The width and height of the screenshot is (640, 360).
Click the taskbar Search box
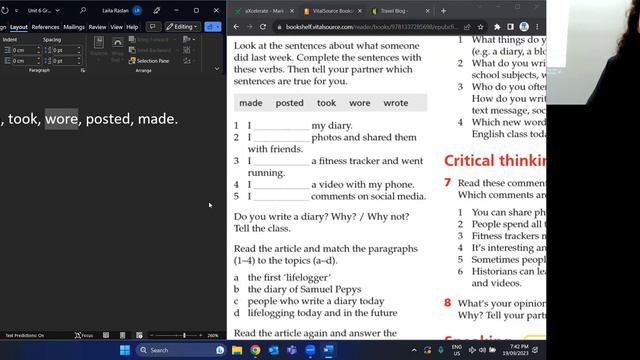(180, 350)
